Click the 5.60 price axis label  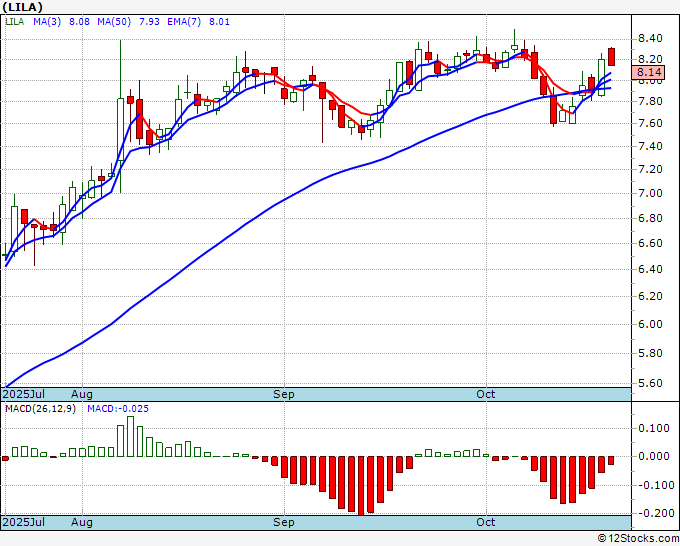[x=650, y=383]
